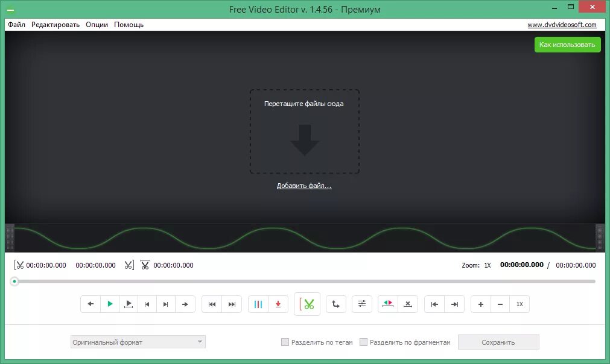Zoom in the timeline with plus button

[x=481, y=304]
